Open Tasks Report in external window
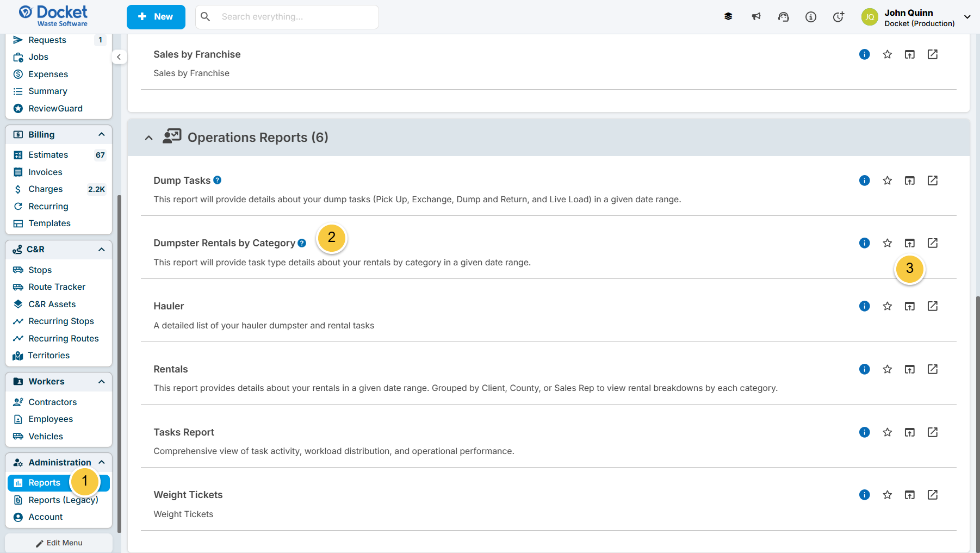The height and width of the screenshot is (553, 980). (x=933, y=432)
